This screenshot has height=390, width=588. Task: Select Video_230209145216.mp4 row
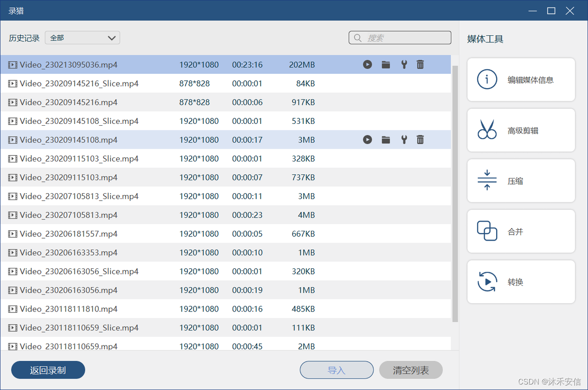225,102
